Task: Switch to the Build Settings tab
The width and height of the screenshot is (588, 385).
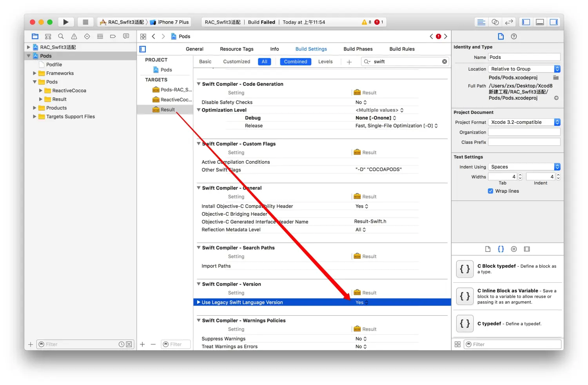Action: [311, 49]
